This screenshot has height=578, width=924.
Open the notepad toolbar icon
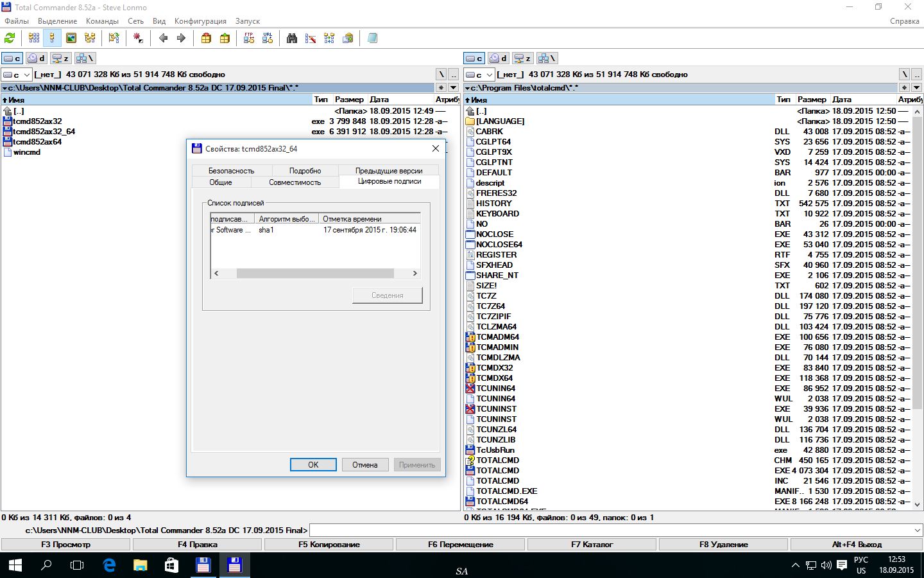point(372,39)
